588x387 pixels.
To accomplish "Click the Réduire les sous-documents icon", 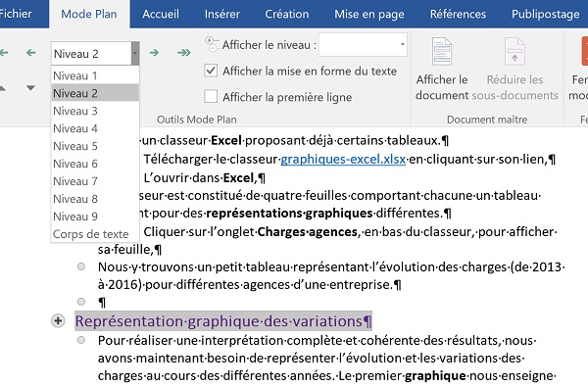I will (x=514, y=51).
